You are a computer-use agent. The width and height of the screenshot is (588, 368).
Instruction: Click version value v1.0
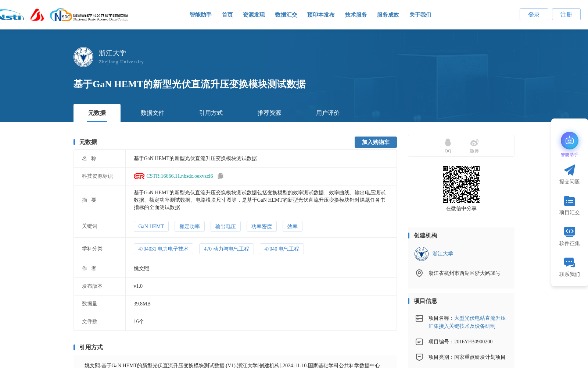coord(138,286)
